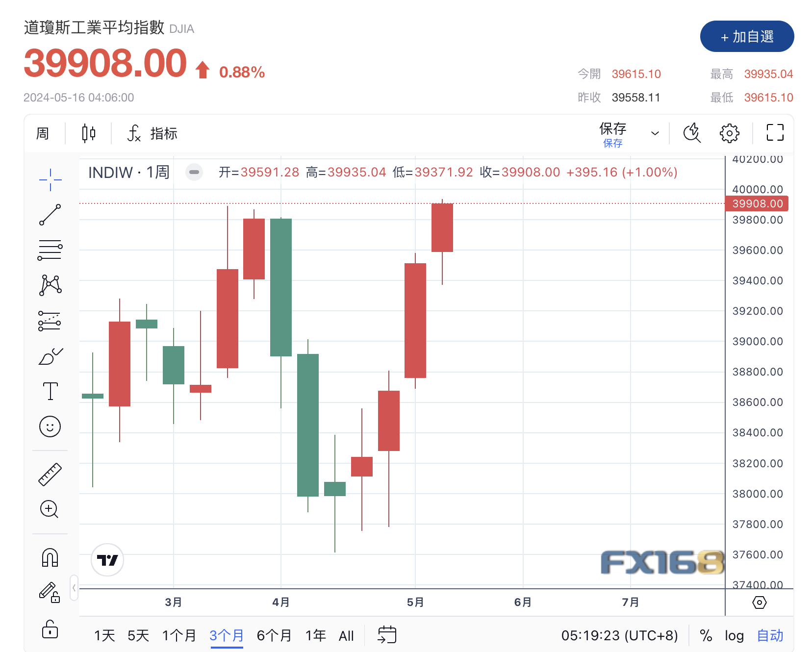Select the 1年 time range

[315, 636]
